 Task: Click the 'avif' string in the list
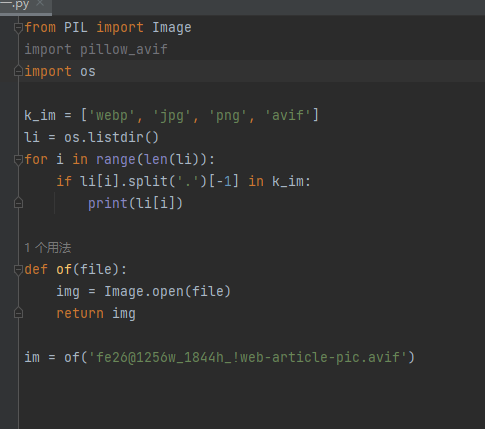click(x=288, y=116)
